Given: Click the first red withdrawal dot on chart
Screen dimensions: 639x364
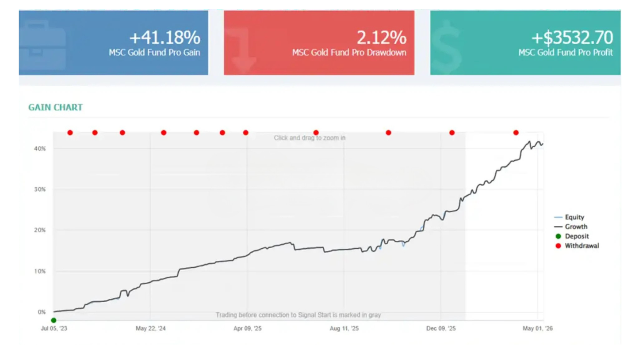Looking at the screenshot, I should click(x=70, y=133).
